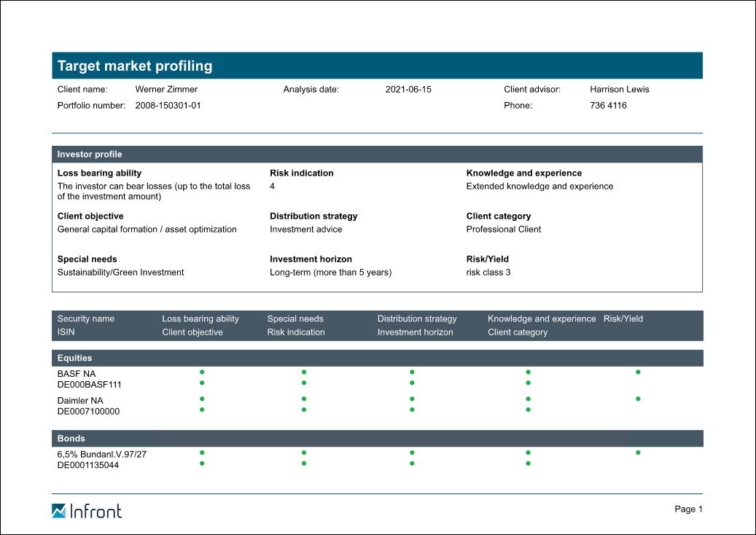Select the Bonds section header
This screenshot has height=535, width=756.
(x=71, y=439)
